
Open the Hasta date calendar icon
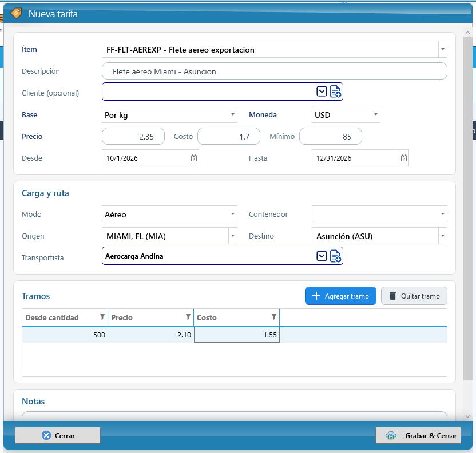coord(403,158)
